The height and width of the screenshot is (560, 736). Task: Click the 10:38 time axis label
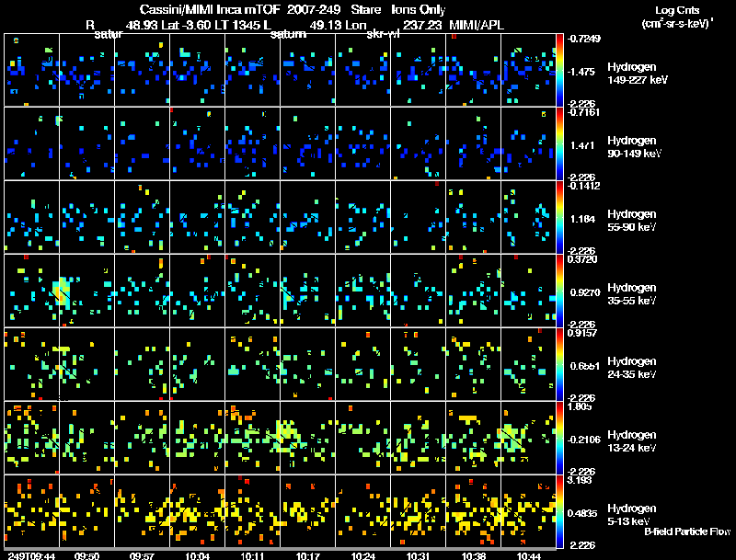473,556
